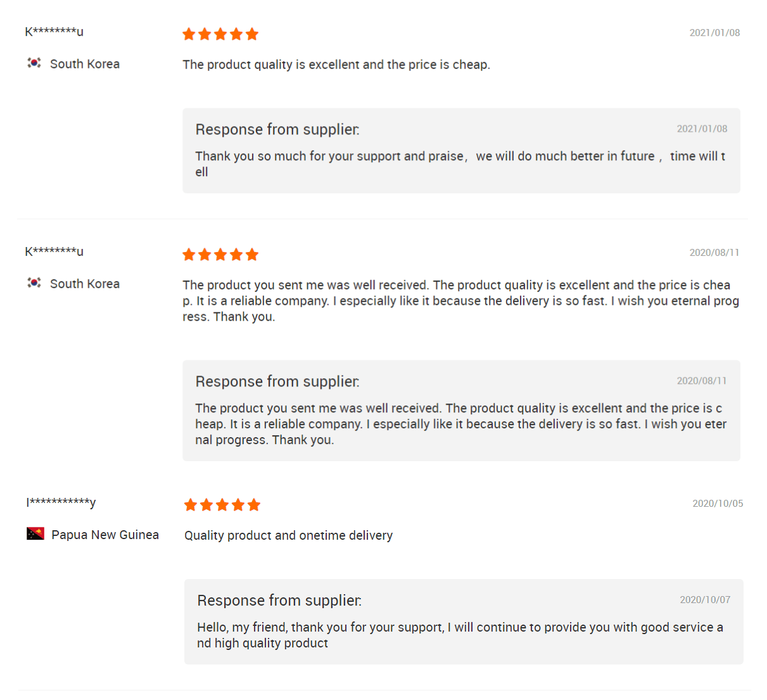Click the Papua New Guinea flag
767x700 pixels.
click(35, 533)
